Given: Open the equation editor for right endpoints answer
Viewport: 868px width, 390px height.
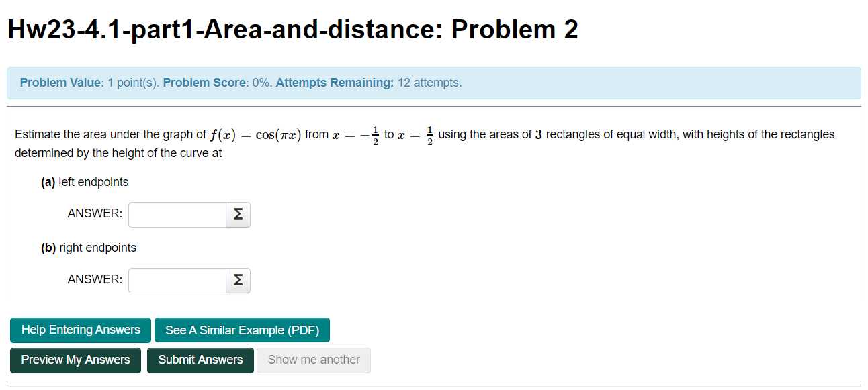Looking at the screenshot, I should pyautogui.click(x=237, y=280).
